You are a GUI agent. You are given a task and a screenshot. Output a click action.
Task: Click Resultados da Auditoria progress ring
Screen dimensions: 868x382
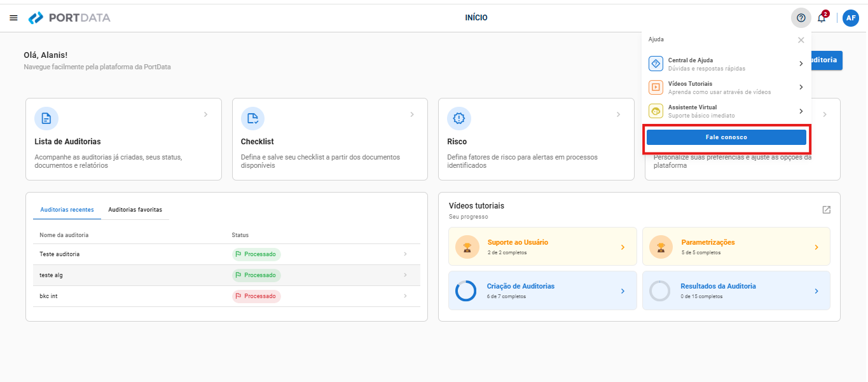(x=659, y=290)
